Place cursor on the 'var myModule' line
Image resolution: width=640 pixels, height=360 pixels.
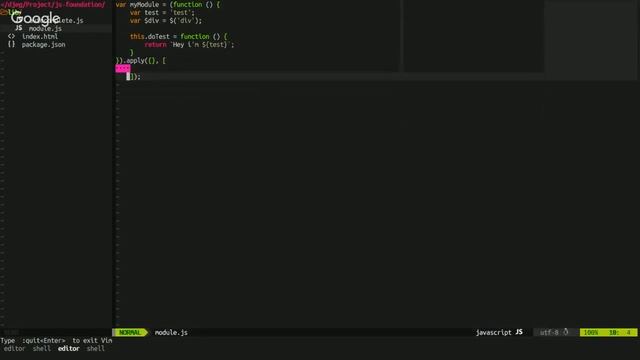pos(168,4)
